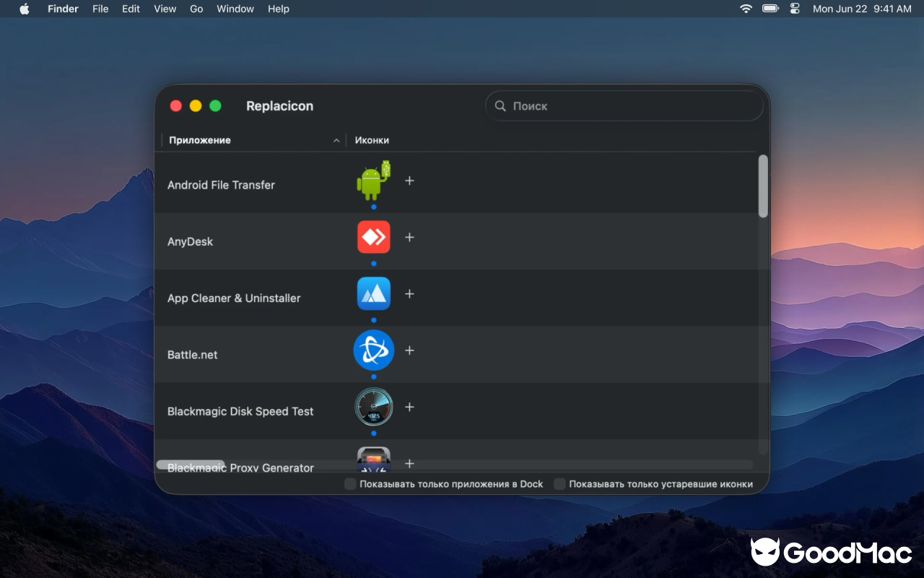
Task: Open the Help menu
Action: pos(278,9)
